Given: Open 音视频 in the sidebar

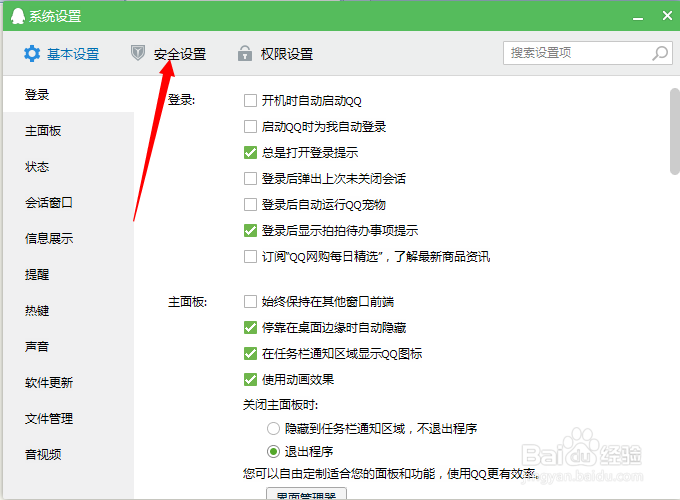Looking at the screenshot, I should (x=69, y=454).
